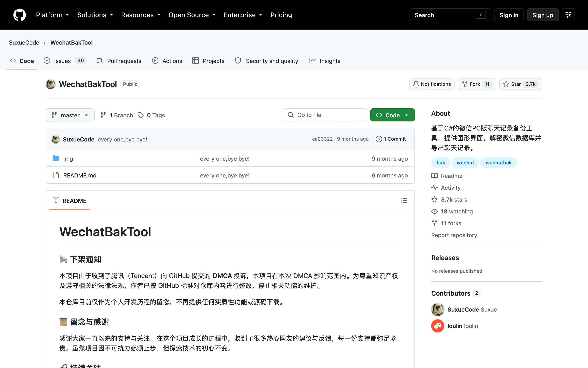Open the Projects tab
The width and height of the screenshot is (588, 368).
click(x=208, y=61)
